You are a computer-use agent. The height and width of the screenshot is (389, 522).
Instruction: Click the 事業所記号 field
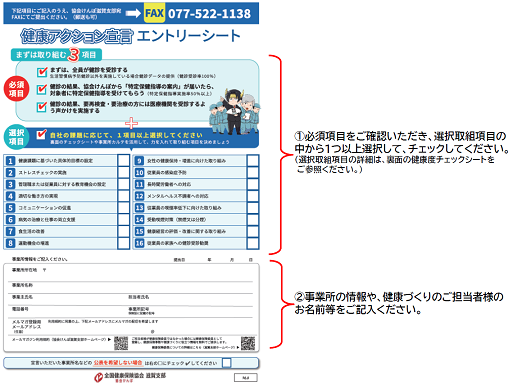click(191, 312)
